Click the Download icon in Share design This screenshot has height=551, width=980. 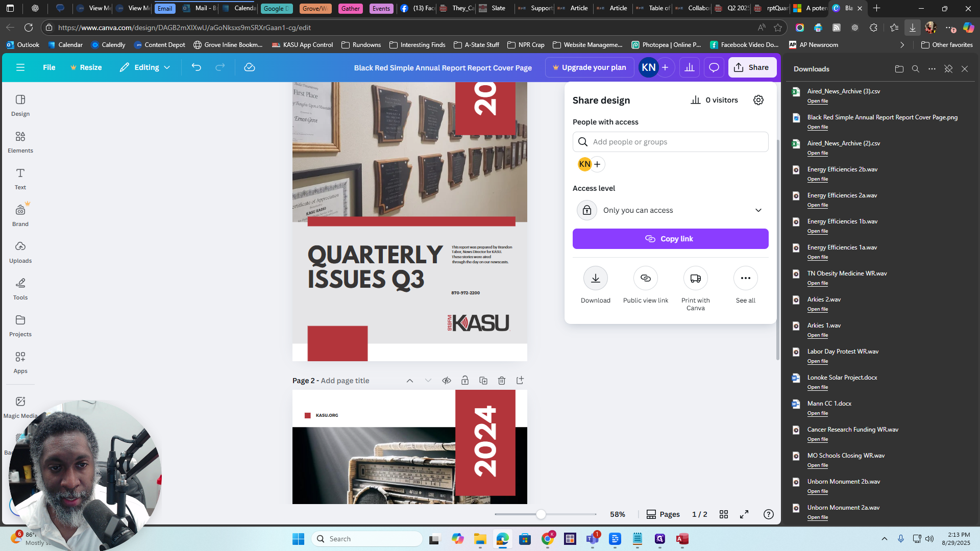(595, 279)
